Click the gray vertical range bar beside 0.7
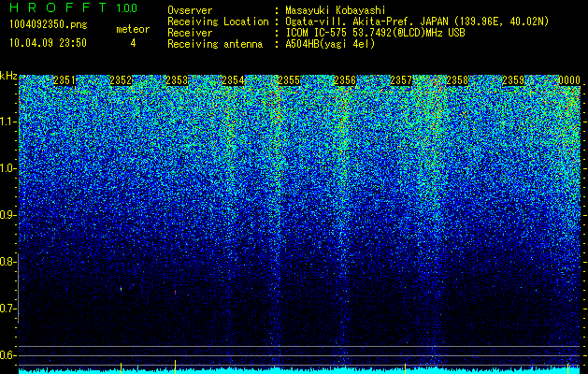588x374 pixels. pos(19,288)
